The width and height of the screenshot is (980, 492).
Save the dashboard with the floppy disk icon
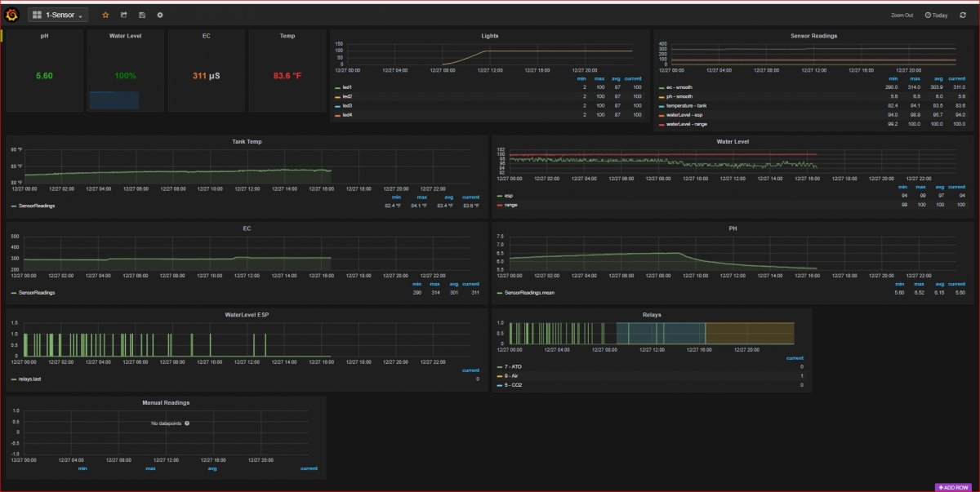click(142, 15)
